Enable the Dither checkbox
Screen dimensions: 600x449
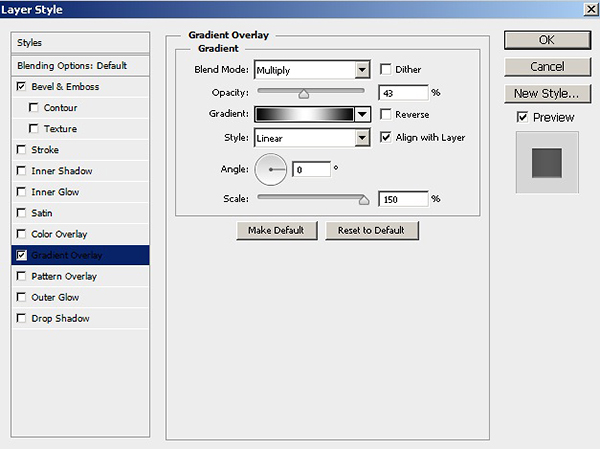click(386, 70)
